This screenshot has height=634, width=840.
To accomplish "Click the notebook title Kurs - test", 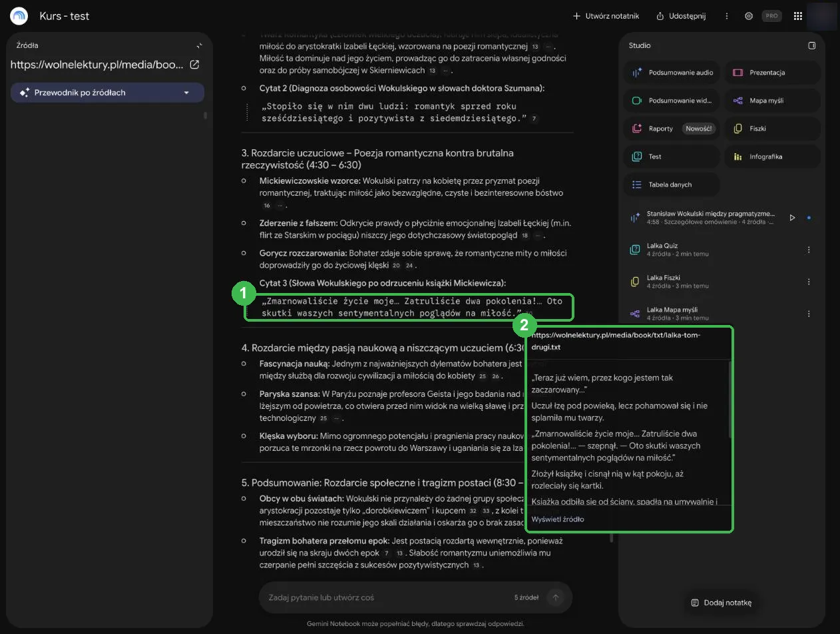I will pyautogui.click(x=65, y=16).
